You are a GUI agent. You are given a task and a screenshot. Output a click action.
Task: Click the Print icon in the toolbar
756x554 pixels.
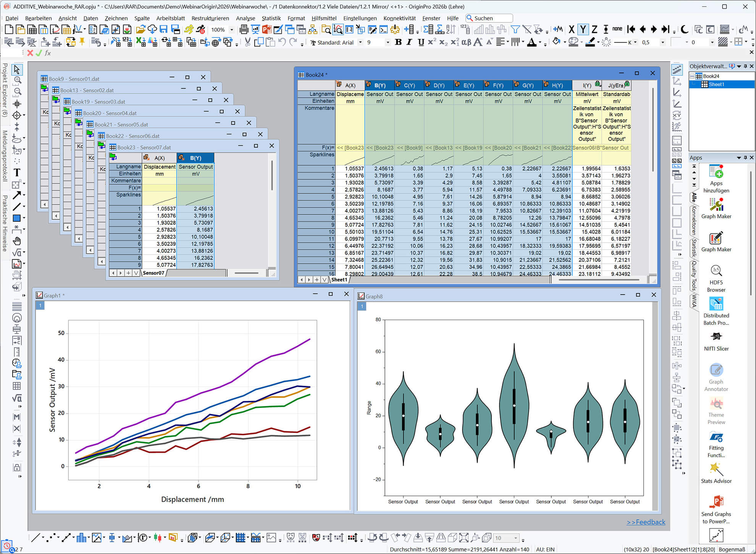click(x=244, y=29)
